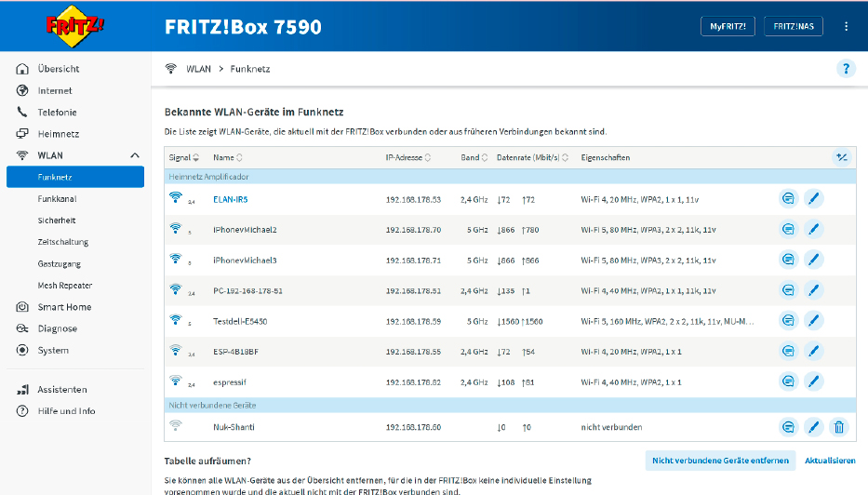
Task: Delete the Nuk-Shanti device
Action: click(x=838, y=427)
